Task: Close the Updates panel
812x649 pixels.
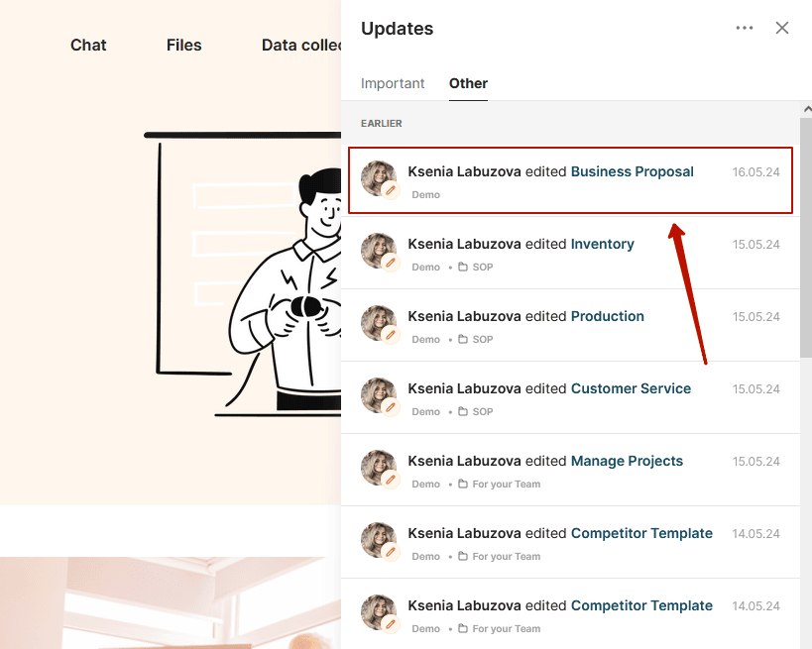Action: (x=782, y=28)
